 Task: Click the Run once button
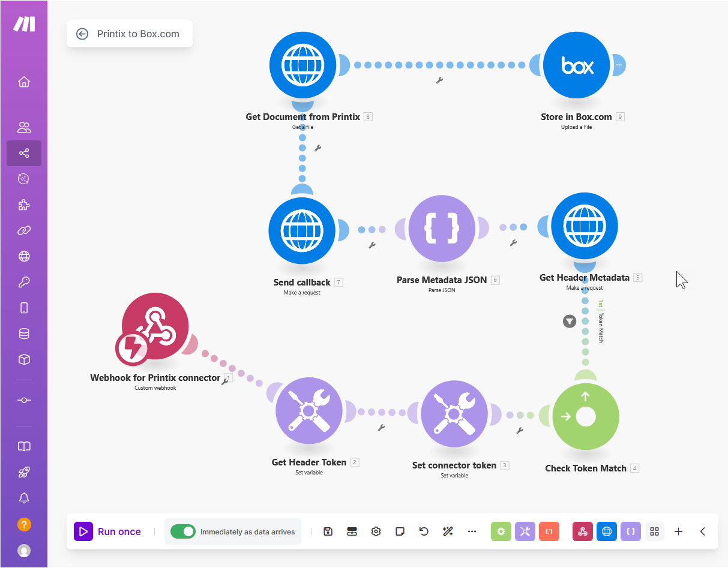click(108, 531)
